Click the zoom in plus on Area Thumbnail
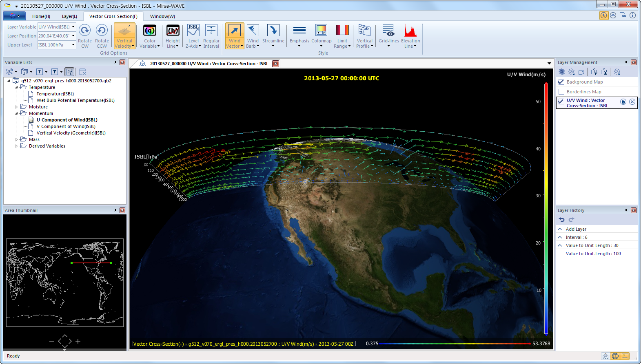This screenshot has height=364, width=641. (x=78, y=341)
